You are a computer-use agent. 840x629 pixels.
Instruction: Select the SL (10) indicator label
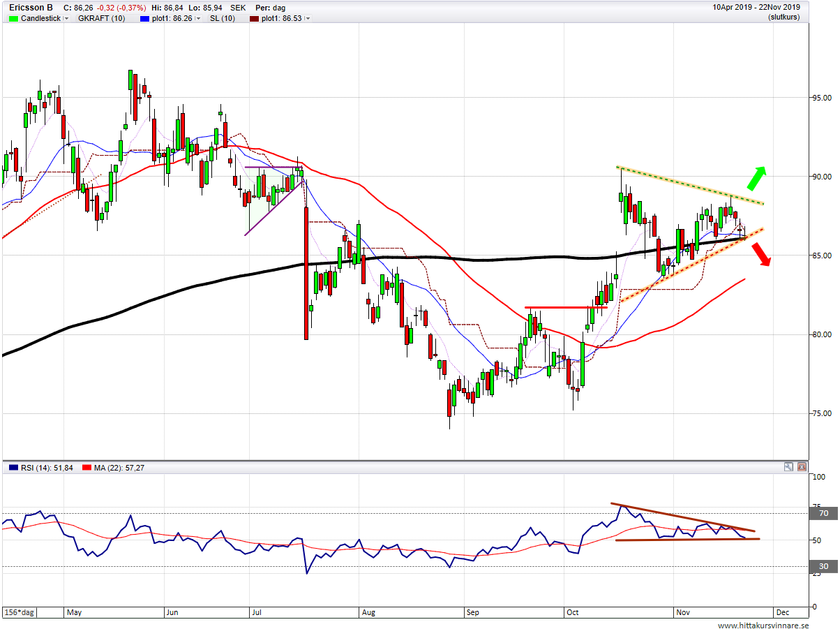click(x=221, y=18)
